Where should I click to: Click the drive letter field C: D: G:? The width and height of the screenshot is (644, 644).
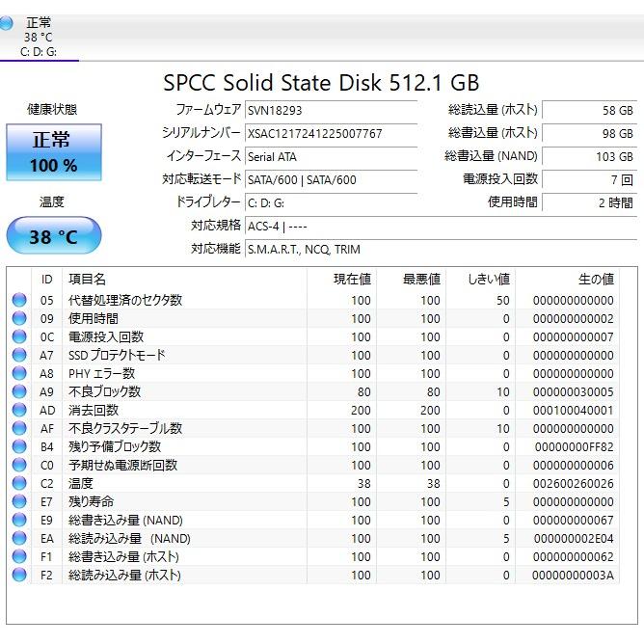[331, 202]
